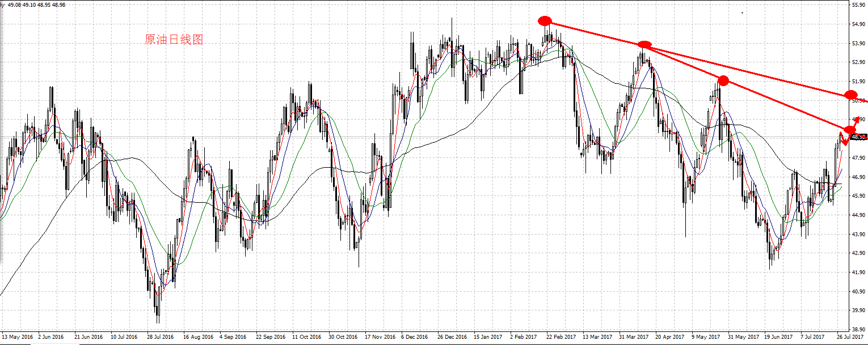Click the 30 Oct 2016 date label

[x=343, y=337]
